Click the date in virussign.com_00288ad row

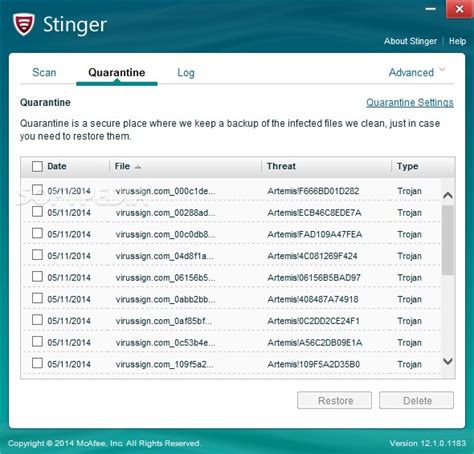(69, 213)
